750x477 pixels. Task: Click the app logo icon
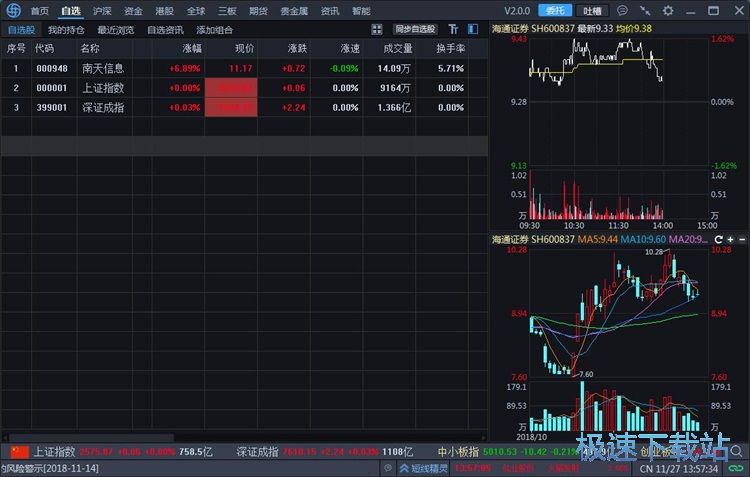(13, 10)
